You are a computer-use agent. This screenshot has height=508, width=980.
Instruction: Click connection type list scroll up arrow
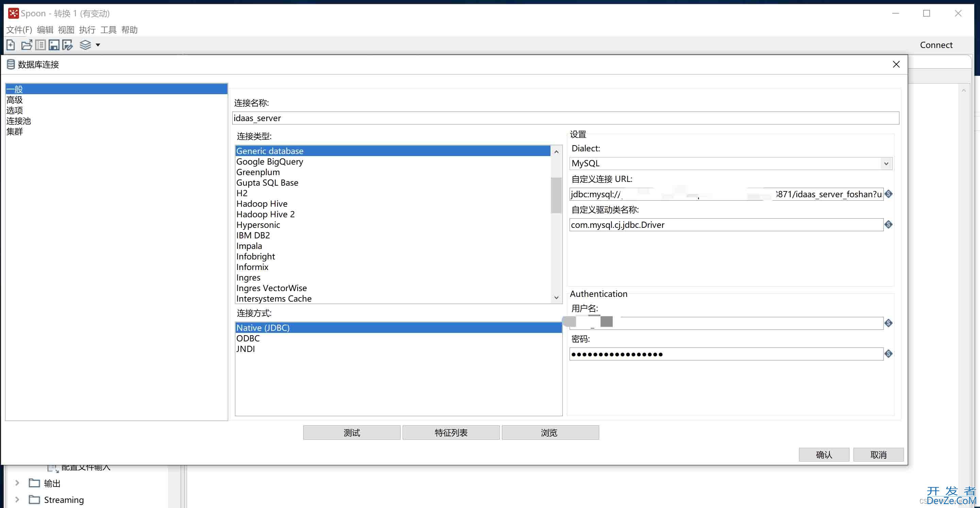pos(556,152)
